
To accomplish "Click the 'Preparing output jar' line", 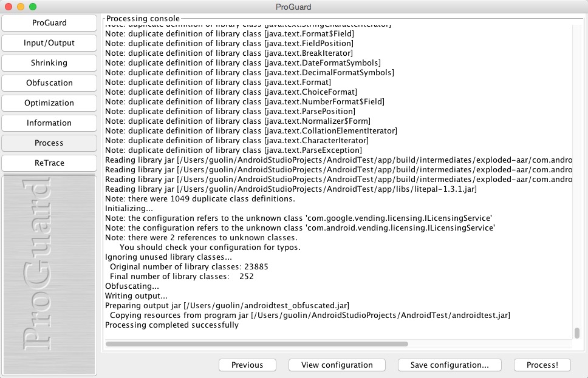I will click(227, 305).
